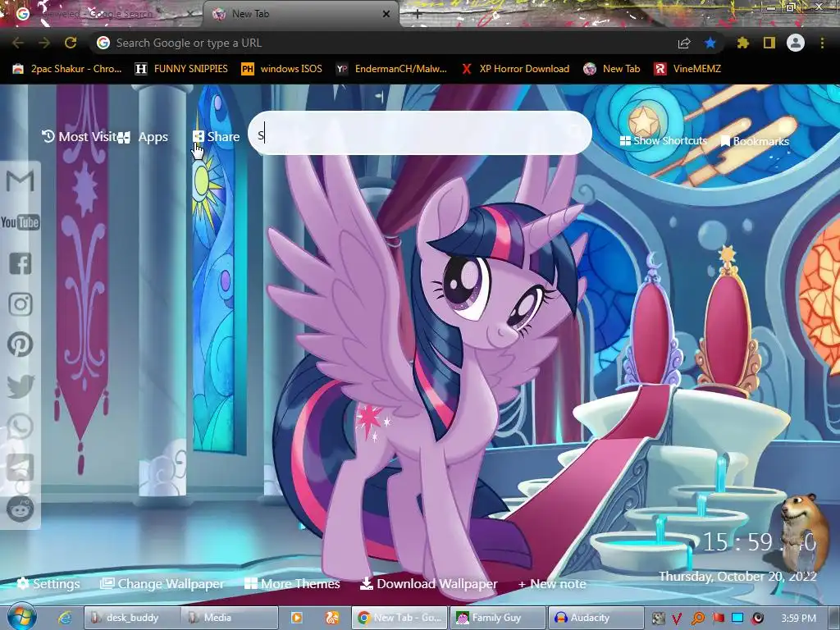Viewport: 840px width, 630px height.
Task: Click the magnifier tray icon
Action: (x=698, y=619)
